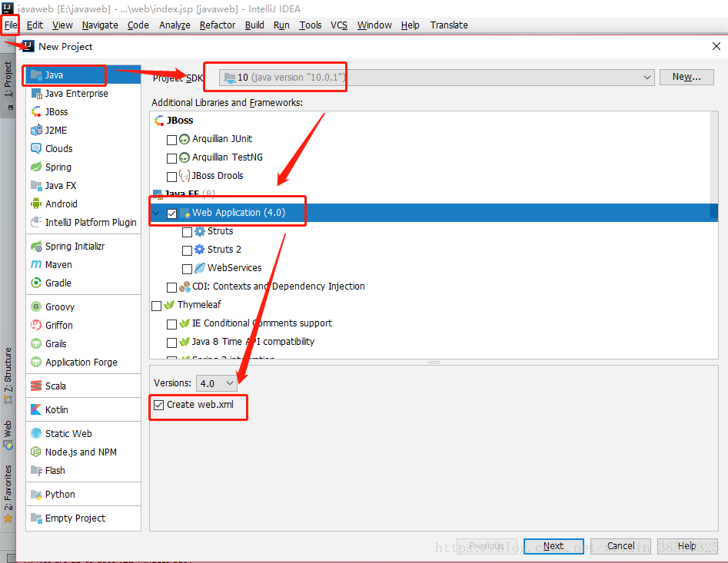Select the Static Web globe icon
728x563 pixels.
click(x=36, y=434)
